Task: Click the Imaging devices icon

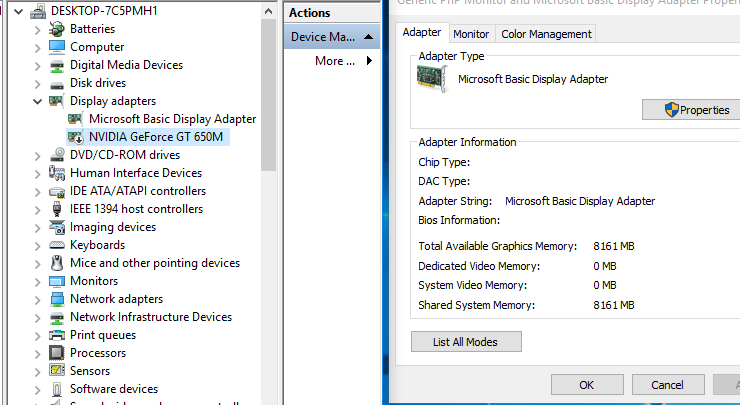Action: [57, 227]
